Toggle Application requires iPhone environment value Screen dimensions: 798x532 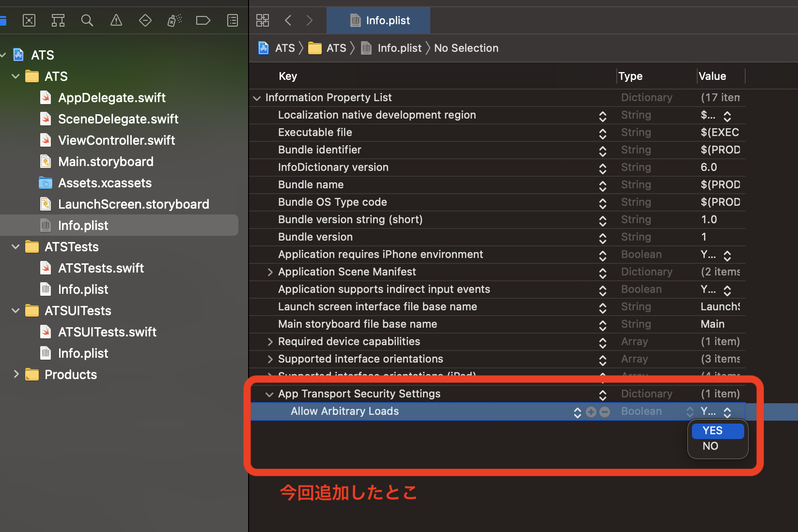(x=727, y=256)
